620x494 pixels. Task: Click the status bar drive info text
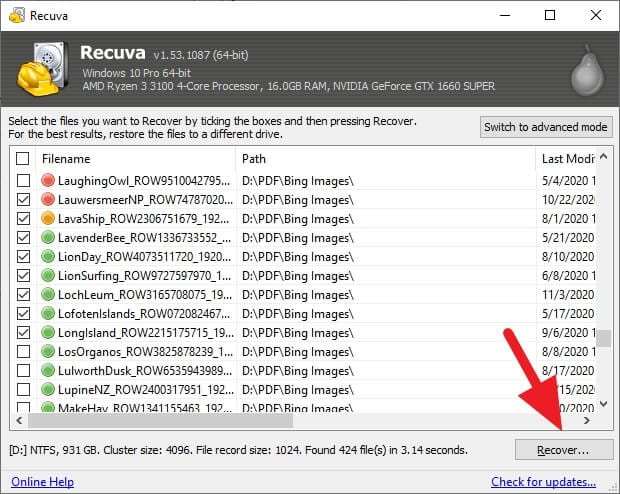click(x=238, y=450)
